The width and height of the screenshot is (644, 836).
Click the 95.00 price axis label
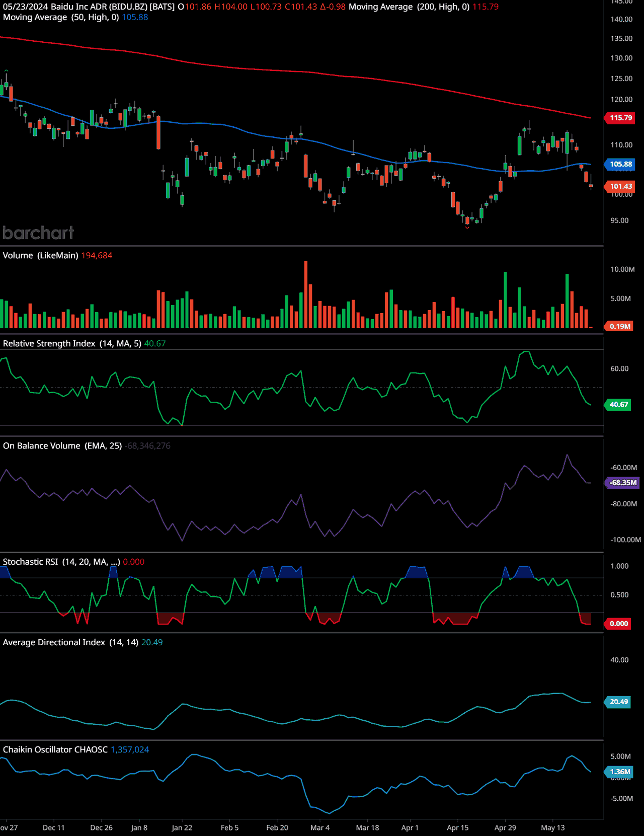619,220
